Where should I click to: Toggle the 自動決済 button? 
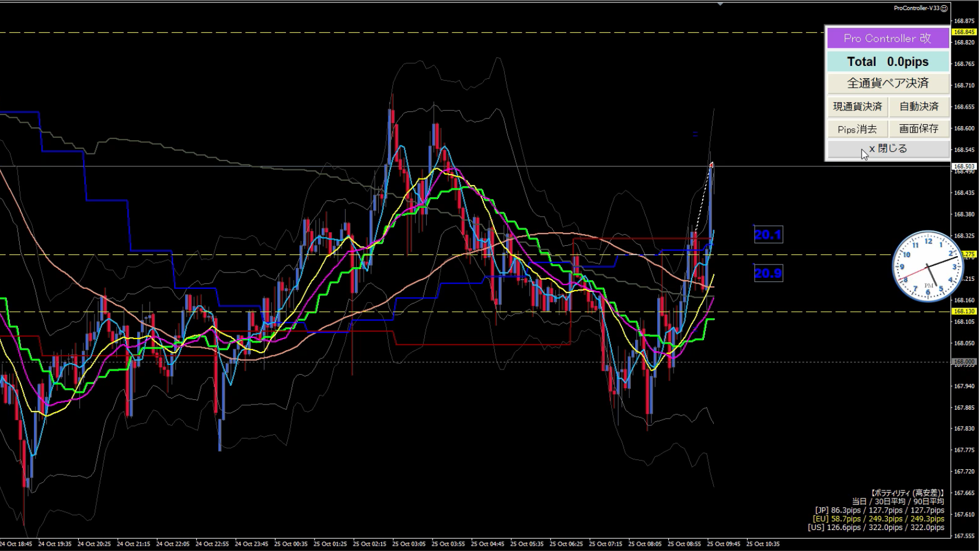point(919,106)
